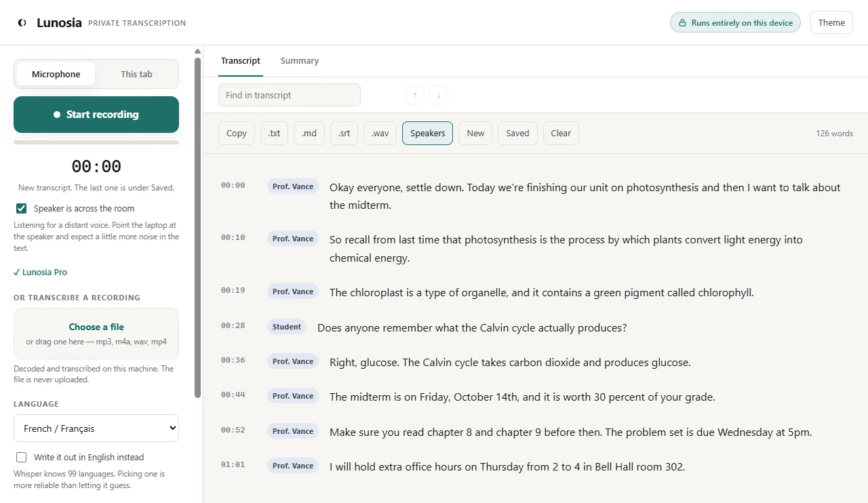Screen dimensions: 868x503
Task: Jump to timestamp 00:19
Action: pos(233,290)
